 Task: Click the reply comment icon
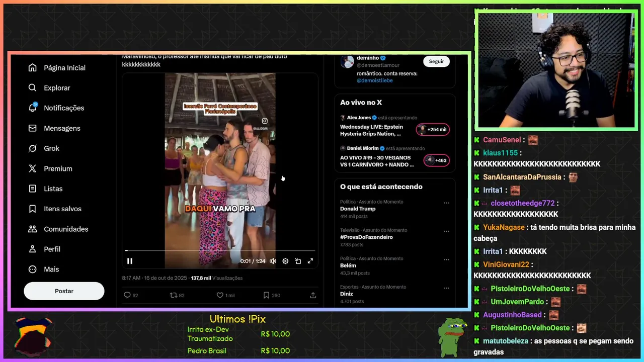127,295
